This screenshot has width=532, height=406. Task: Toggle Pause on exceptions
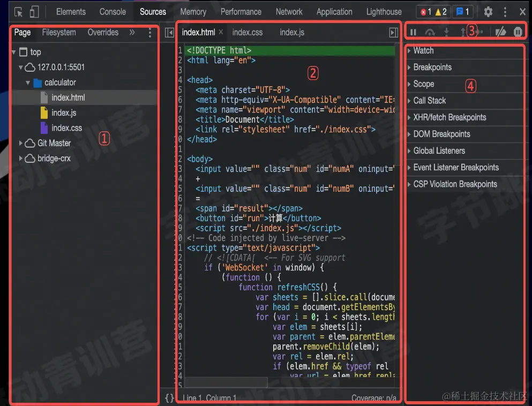(518, 32)
